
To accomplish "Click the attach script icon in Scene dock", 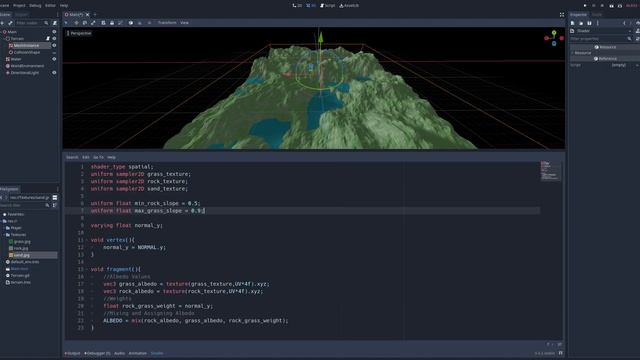I will [55, 23].
